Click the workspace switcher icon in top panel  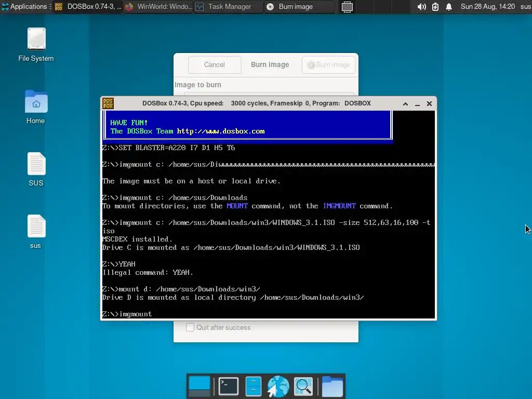(347, 7)
